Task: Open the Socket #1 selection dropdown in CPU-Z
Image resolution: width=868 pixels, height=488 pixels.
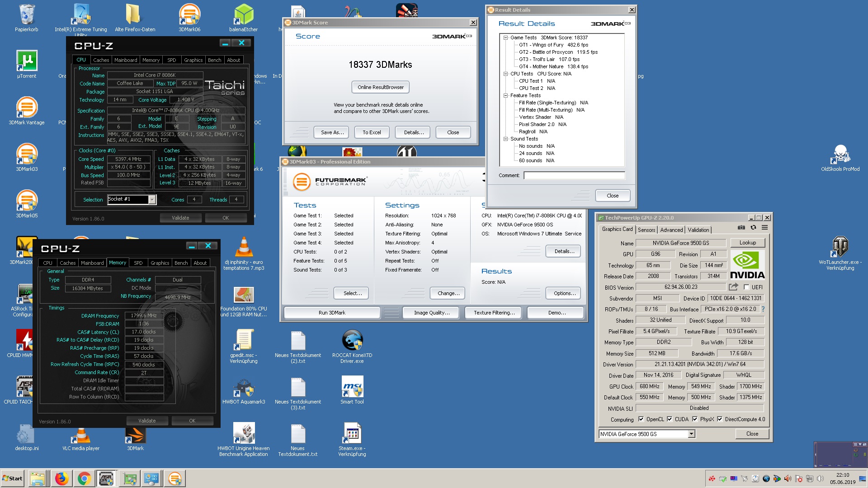Action: (x=152, y=199)
